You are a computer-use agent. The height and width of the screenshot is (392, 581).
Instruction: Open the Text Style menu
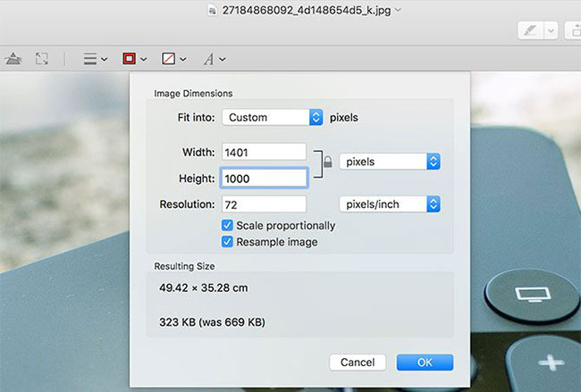click(x=213, y=59)
